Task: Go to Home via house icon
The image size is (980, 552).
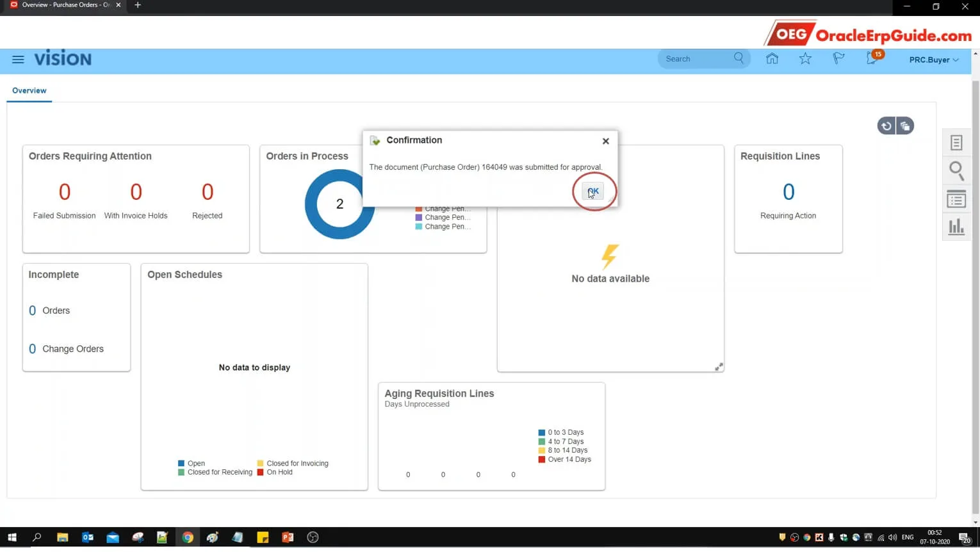Action: point(772,59)
